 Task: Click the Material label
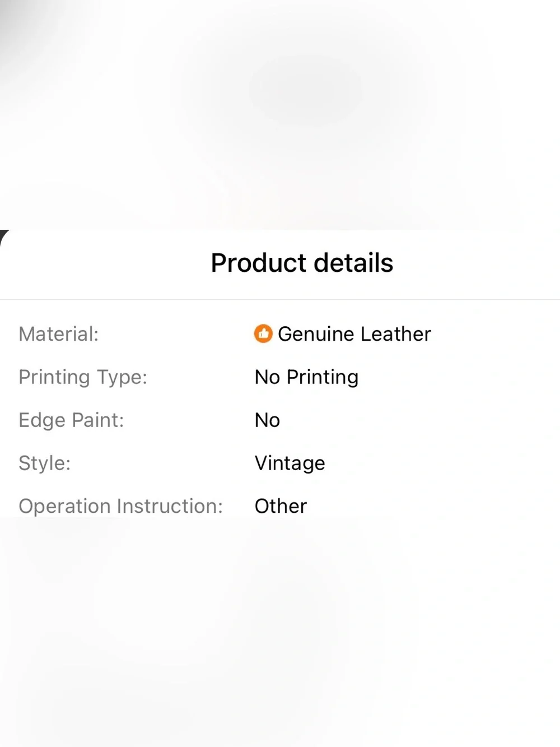tap(59, 334)
